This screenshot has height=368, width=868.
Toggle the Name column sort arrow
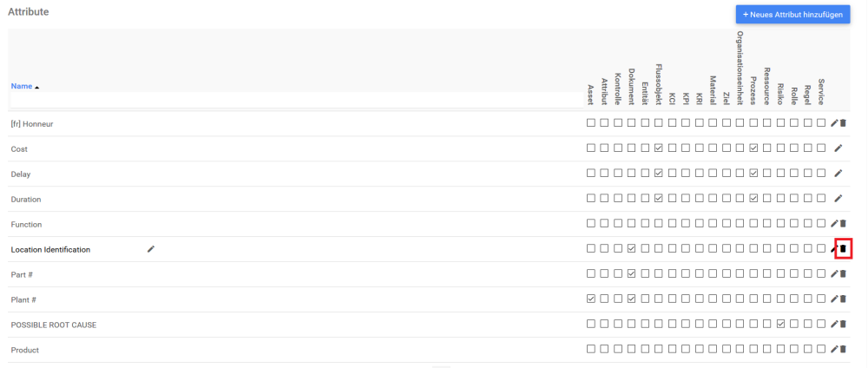point(36,87)
